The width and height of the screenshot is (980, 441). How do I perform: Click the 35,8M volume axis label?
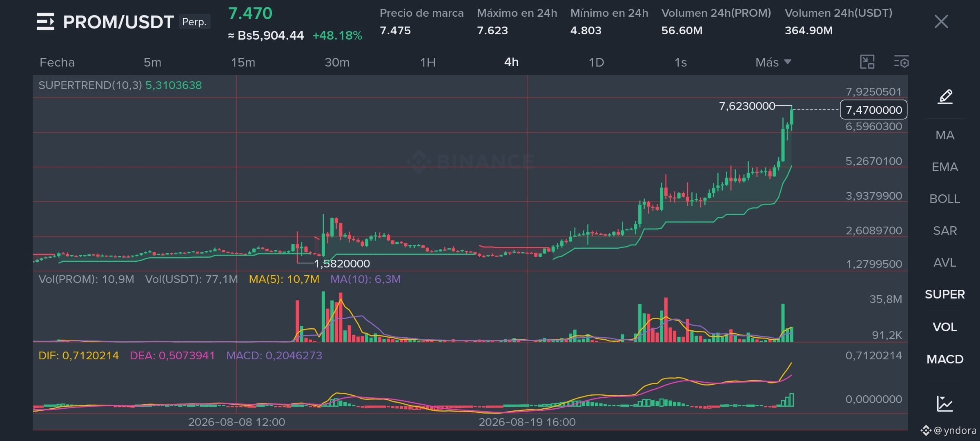click(x=886, y=299)
